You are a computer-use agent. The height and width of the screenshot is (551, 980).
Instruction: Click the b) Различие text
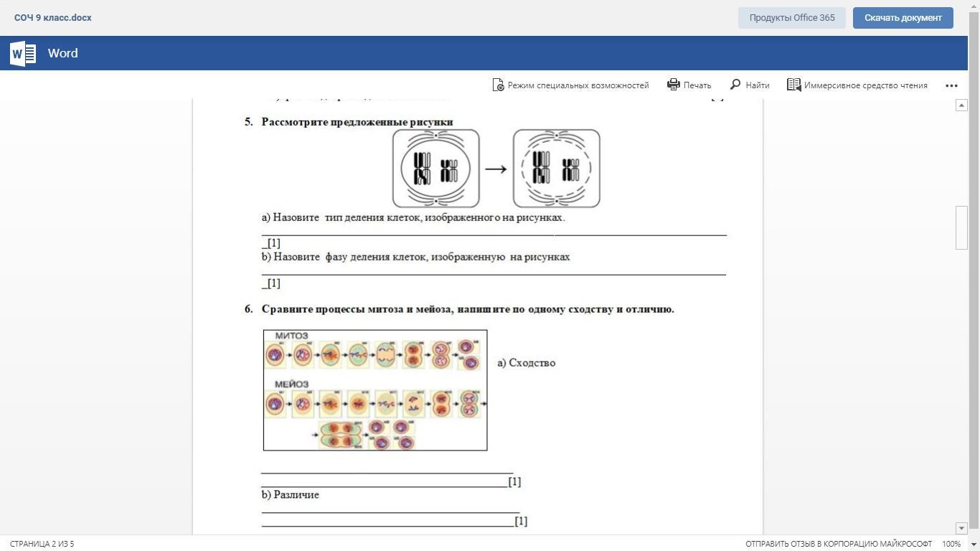coord(291,495)
